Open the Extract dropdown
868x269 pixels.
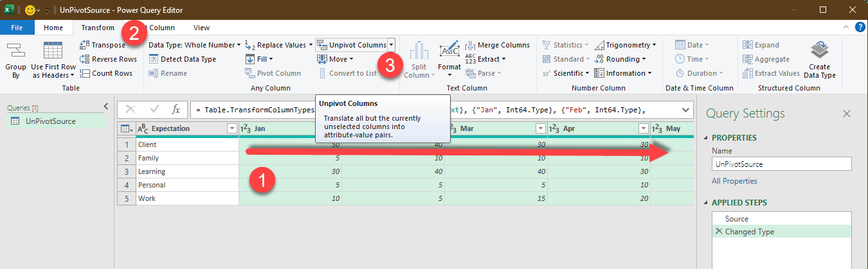click(485, 59)
